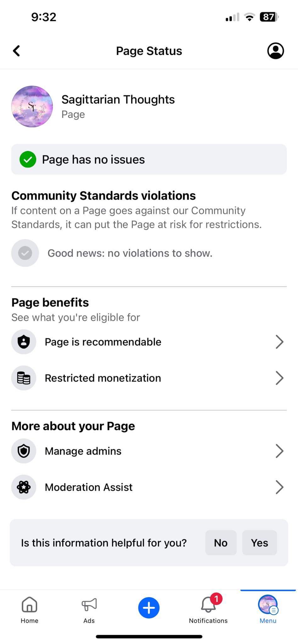Tap the Sagittarian Thoughts page avatar
This screenshot has width=298, height=644.
32,107
